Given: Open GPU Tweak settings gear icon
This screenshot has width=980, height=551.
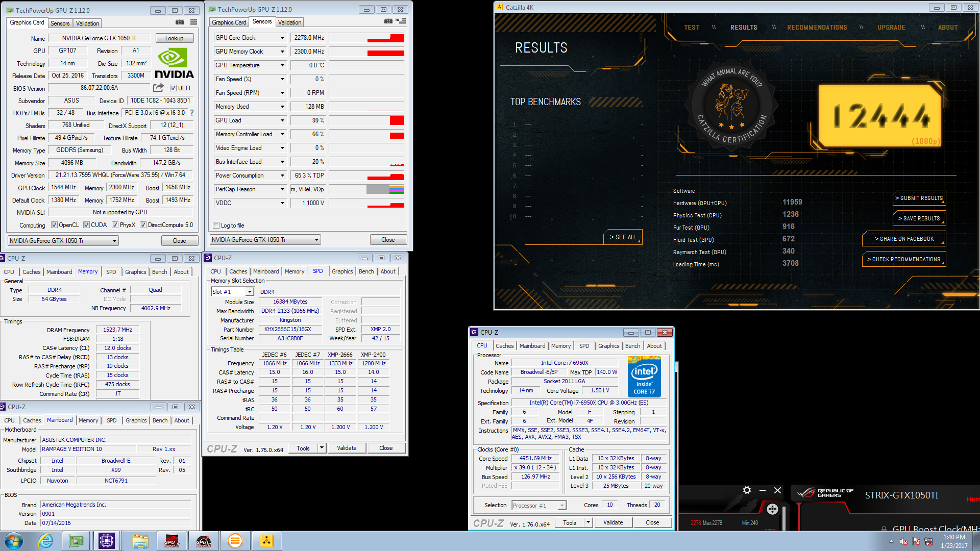Looking at the screenshot, I should (747, 490).
